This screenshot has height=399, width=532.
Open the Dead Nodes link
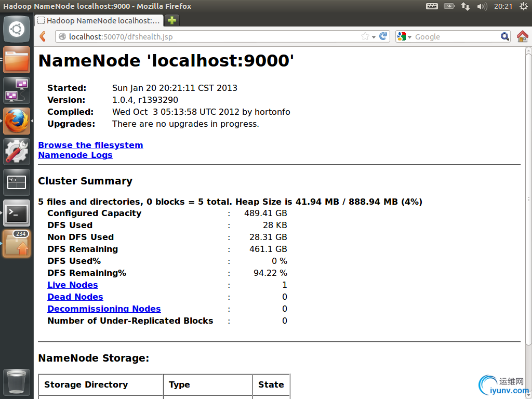click(75, 297)
